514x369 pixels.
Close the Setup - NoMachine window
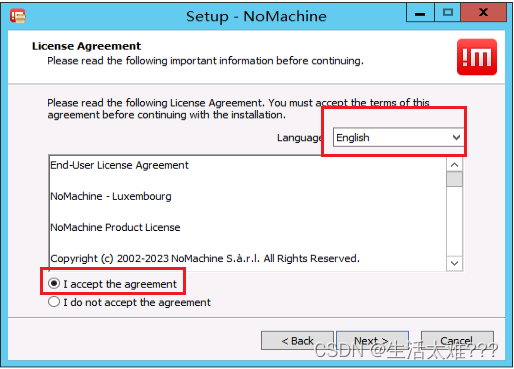click(483, 13)
